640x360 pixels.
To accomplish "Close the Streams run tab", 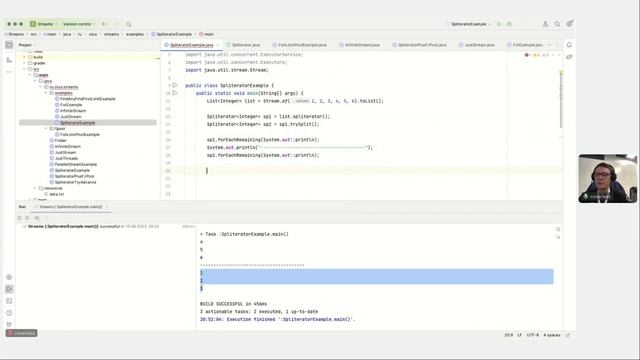I will pyautogui.click(x=107, y=207).
